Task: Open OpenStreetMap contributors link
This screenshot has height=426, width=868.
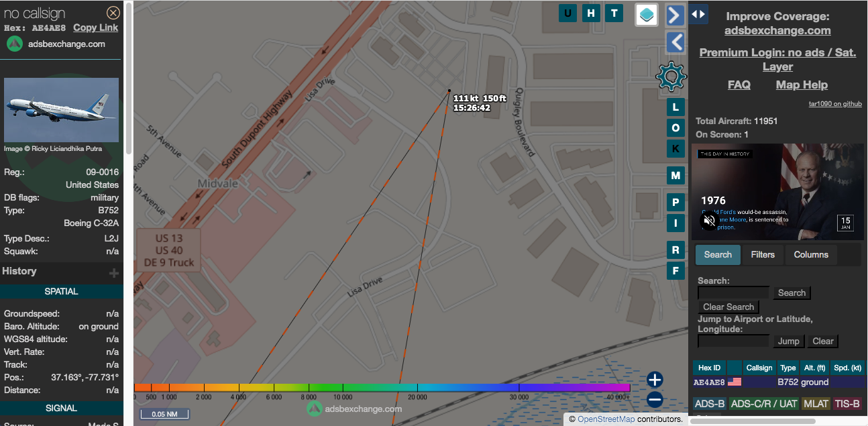Action: pyautogui.click(x=606, y=419)
